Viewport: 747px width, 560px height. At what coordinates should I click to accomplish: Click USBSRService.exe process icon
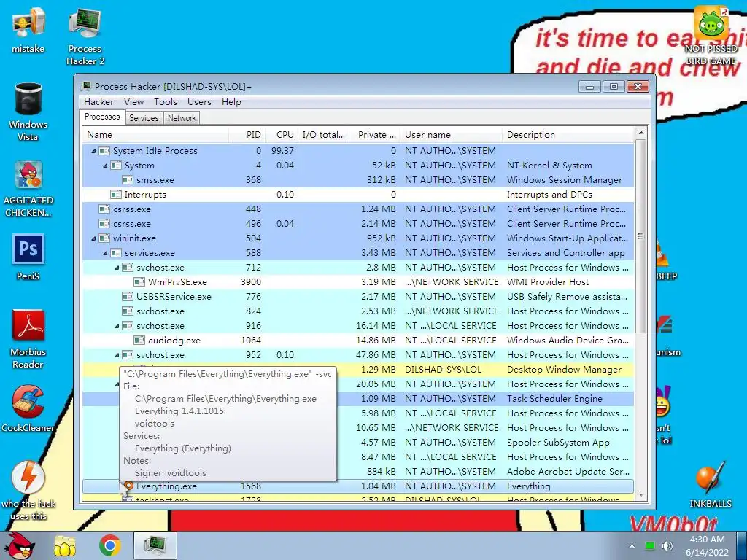(x=127, y=297)
